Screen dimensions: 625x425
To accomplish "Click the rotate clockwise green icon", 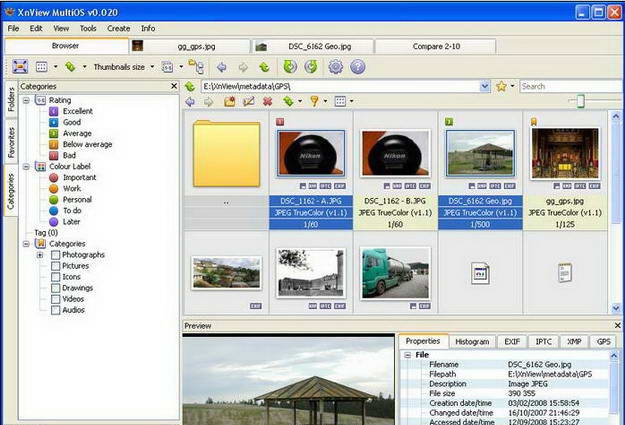I will (x=312, y=67).
